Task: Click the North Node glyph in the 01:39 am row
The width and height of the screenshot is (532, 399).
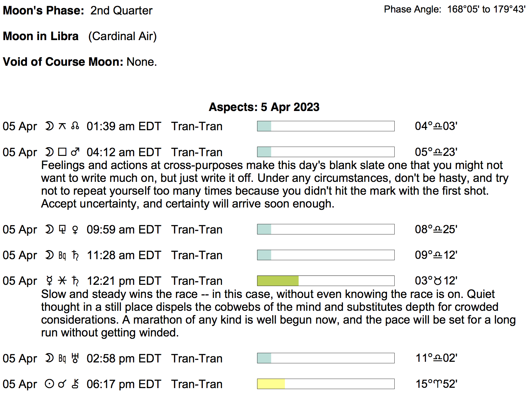Action: click(75, 126)
